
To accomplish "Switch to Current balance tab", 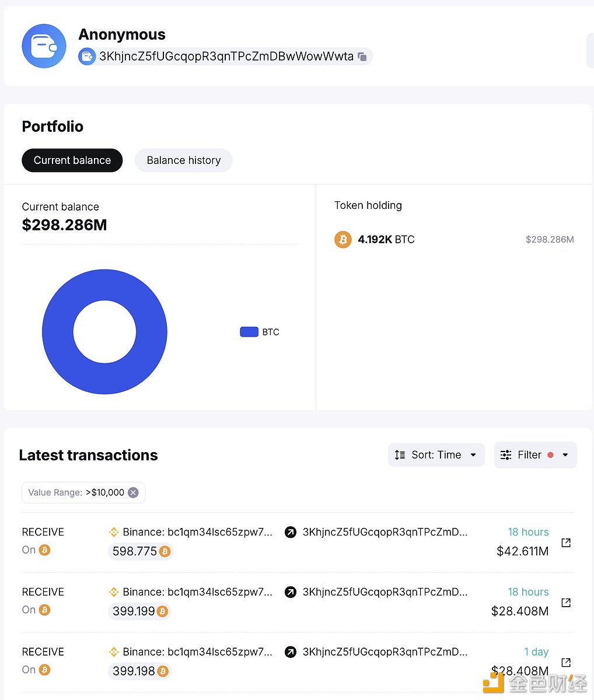I will (72, 160).
